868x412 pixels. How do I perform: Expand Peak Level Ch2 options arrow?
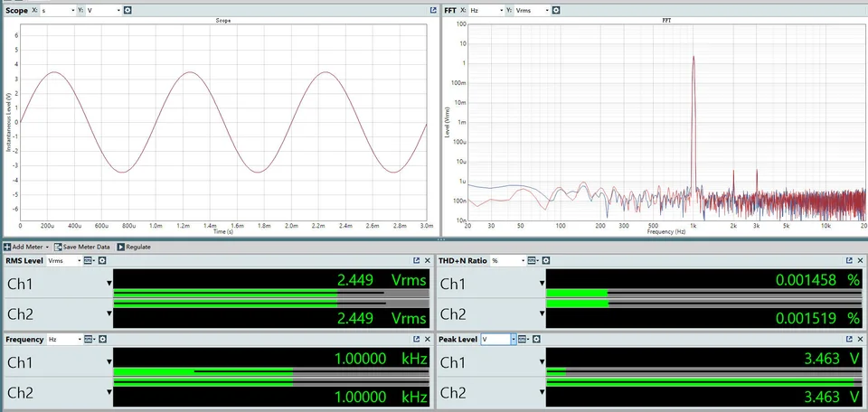(542, 393)
